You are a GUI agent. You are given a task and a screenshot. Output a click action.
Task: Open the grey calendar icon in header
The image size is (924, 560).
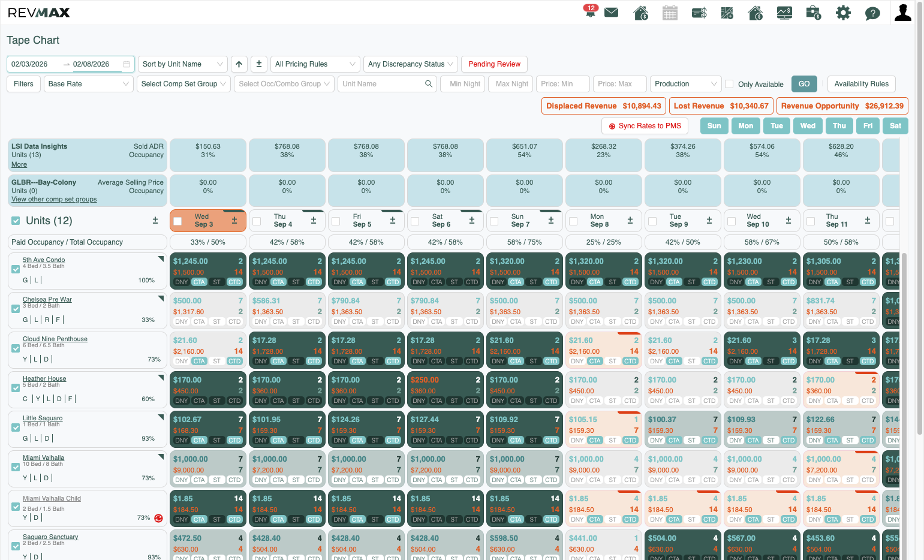670,13
